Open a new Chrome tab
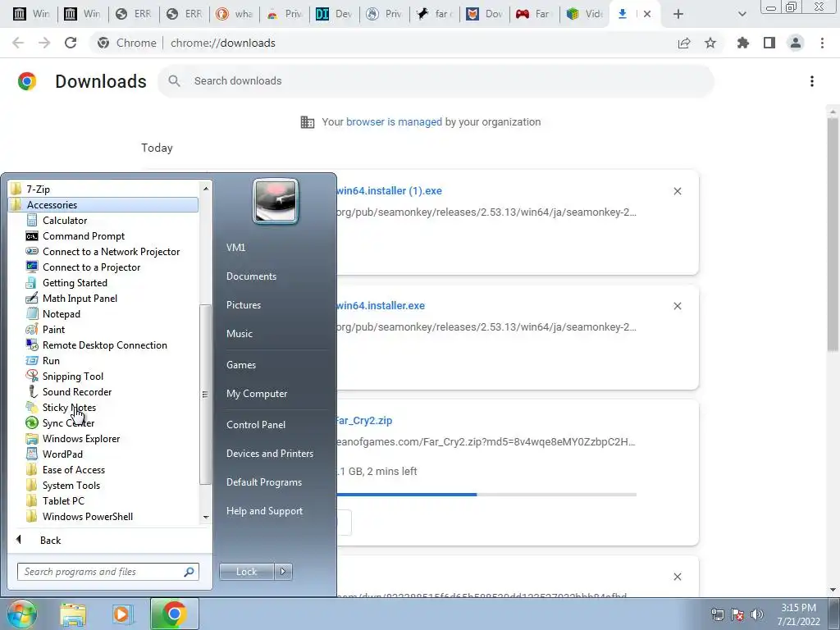This screenshot has height=630, width=840. click(x=678, y=14)
